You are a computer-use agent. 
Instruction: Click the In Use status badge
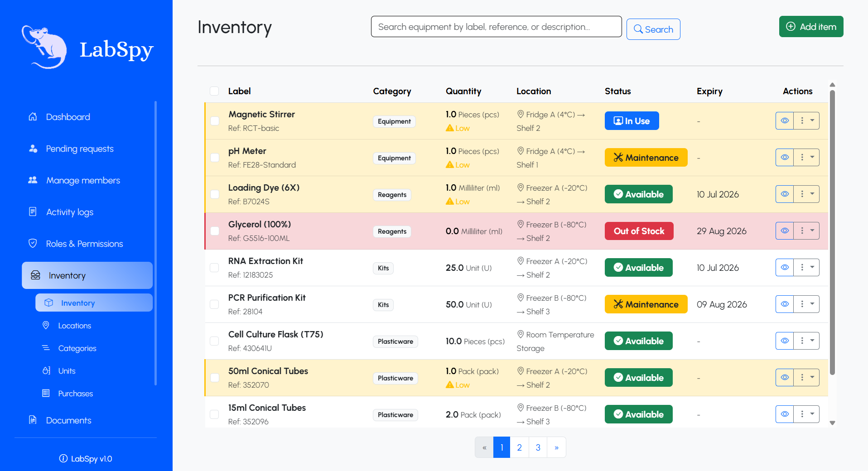pos(632,121)
